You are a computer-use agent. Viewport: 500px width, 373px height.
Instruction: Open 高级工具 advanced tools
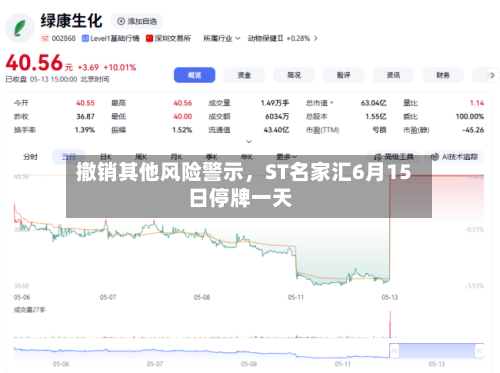394,157
